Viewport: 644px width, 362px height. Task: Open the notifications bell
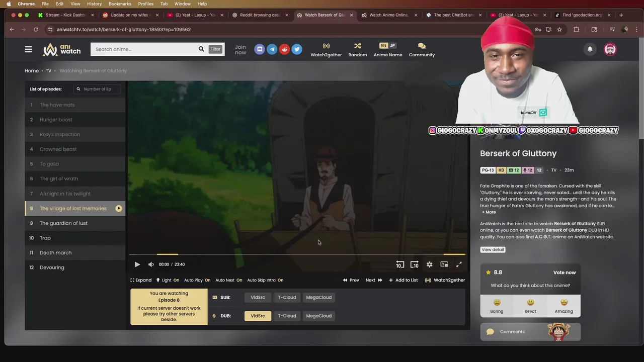pyautogui.click(x=590, y=49)
